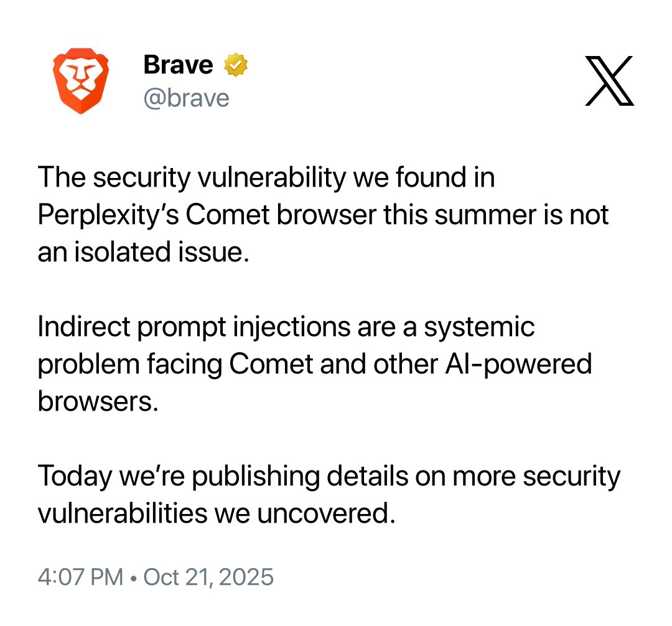This screenshot has height=626, width=672.
Task: Click the gold verified checkmark badge
Action: tap(236, 65)
